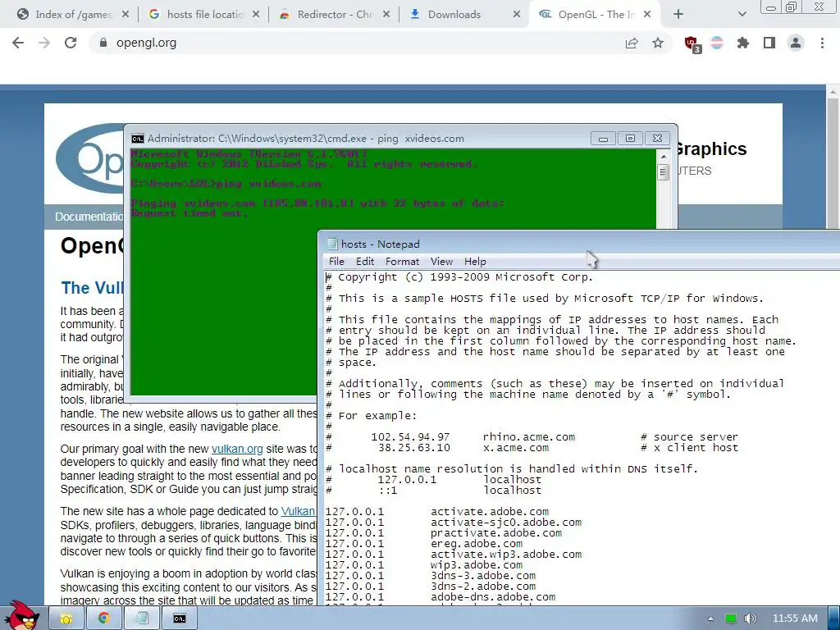Image resolution: width=840 pixels, height=630 pixels.
Task: Open Chrome three-dot menu
Action: coord(822,43)
